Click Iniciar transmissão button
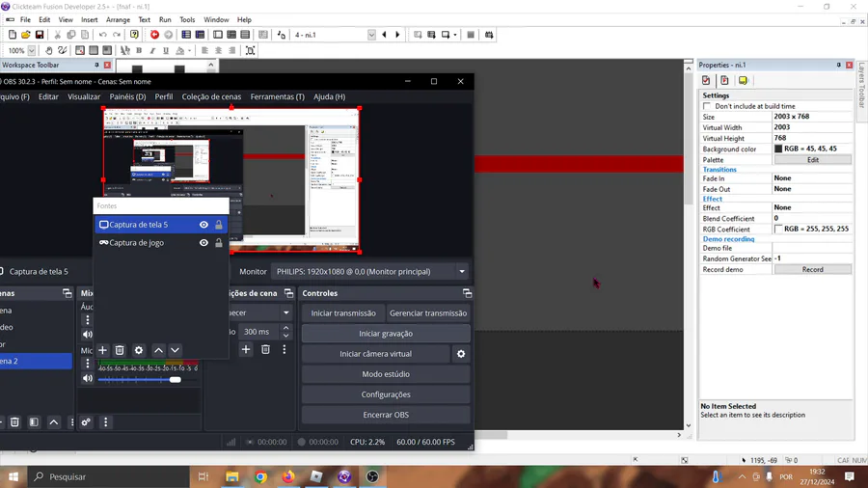The width and height of the screenshot is (868, 488). point(343,313)
